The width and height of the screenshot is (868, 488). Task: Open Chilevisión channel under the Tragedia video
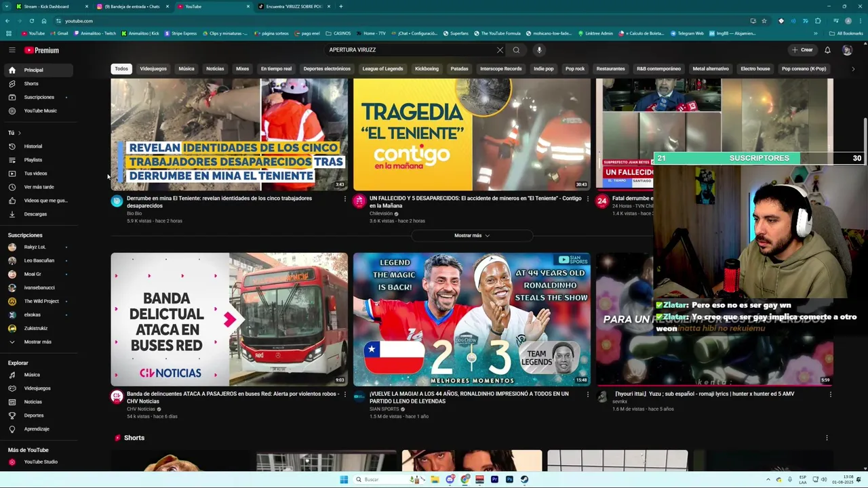(x=381, y=213)
